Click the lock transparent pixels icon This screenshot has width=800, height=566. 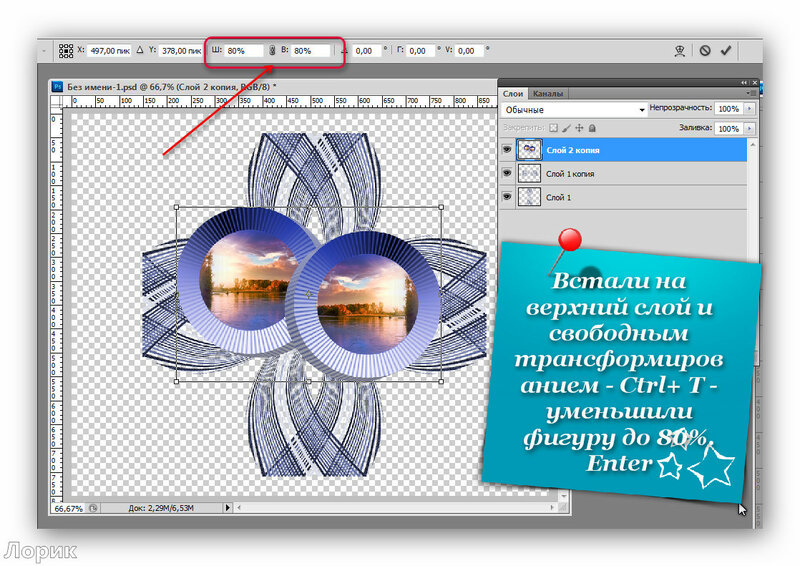tap(554, 128)
